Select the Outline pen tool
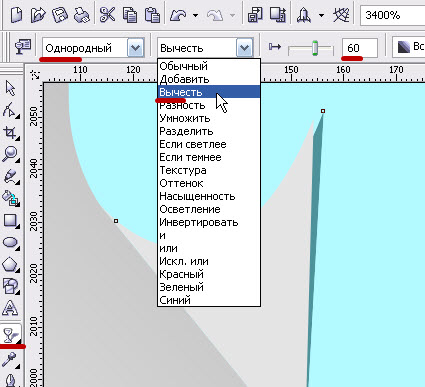This screenshot has height=387, width=425. coord(11,380)
